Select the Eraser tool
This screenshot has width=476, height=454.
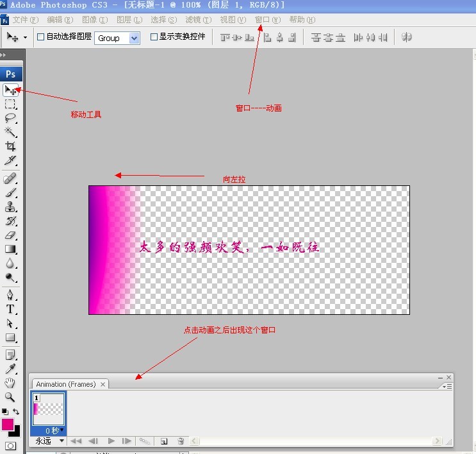pos(10,235)
